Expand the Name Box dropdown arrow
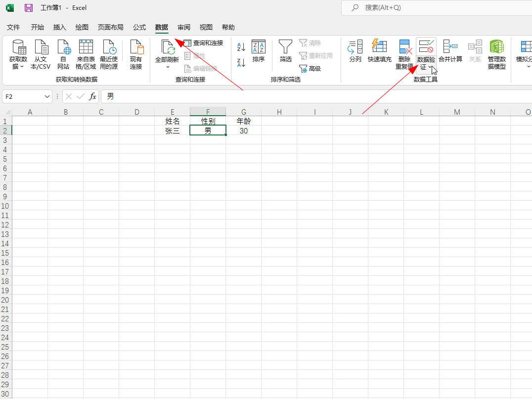Screen dimensions: 532x399 point(47,97)
